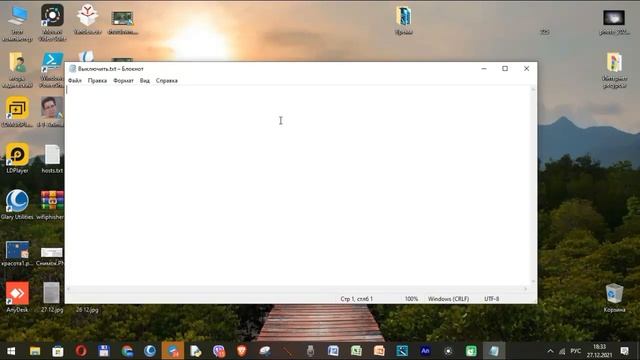Select the yellow screen-recorder desktop shortcut

pyautogui.click(x=17, y=112)
